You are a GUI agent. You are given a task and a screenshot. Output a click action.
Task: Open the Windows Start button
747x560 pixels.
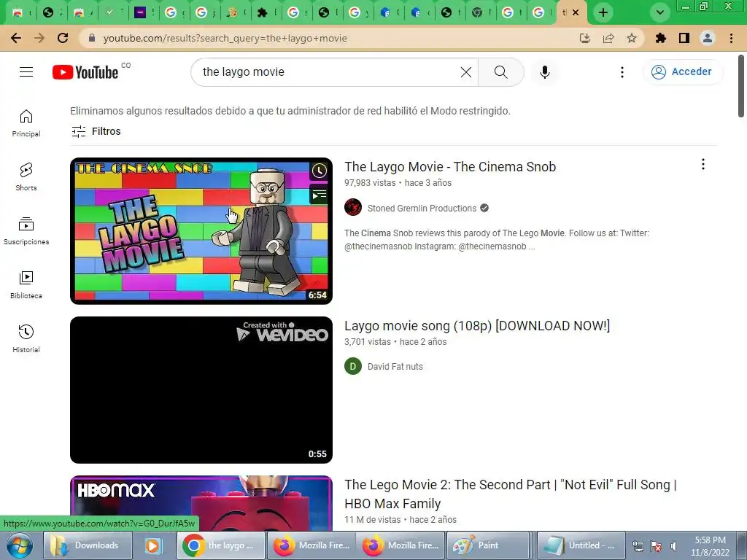click(20, 545)
